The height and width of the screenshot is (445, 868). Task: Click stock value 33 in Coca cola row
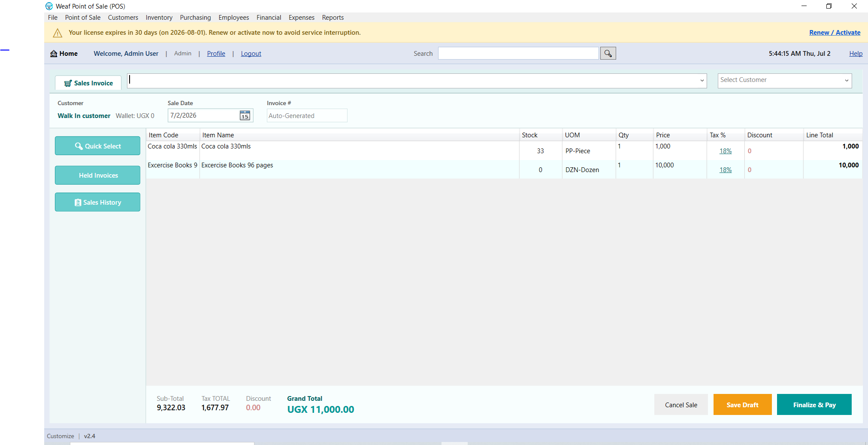coord(540,151)
